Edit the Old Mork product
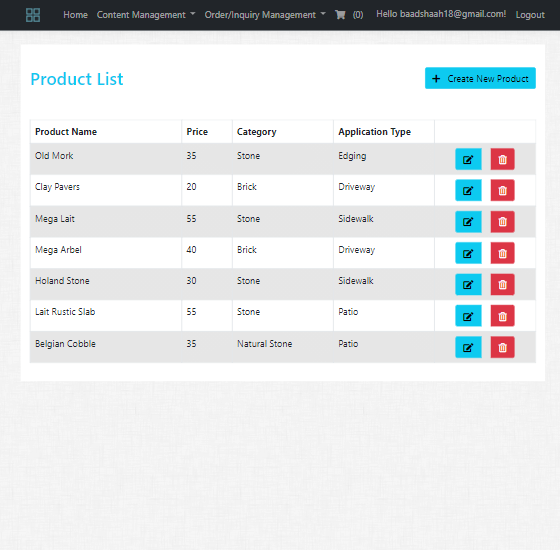The image size is (560, 550). (468, 159)
